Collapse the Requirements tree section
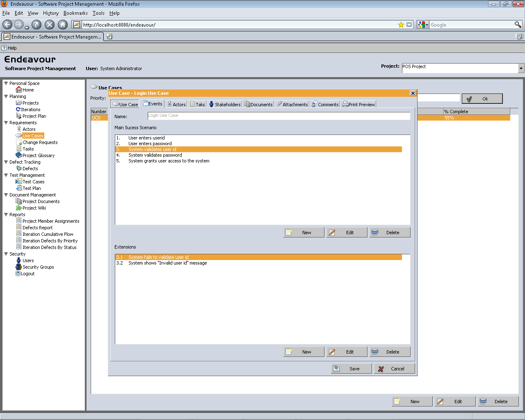 (x=6, y=123)
